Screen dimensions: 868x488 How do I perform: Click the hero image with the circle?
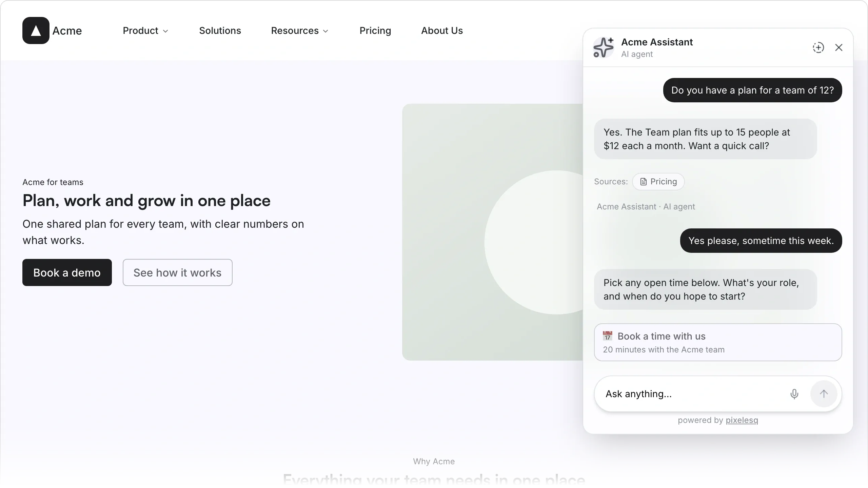(x=492, y=232)
